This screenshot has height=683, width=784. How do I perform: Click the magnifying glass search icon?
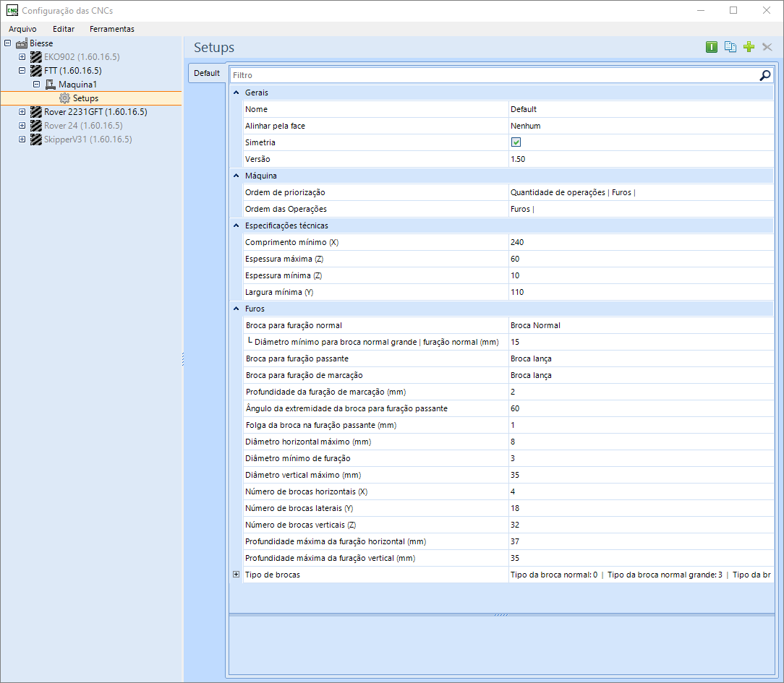[x=765, y=75]
